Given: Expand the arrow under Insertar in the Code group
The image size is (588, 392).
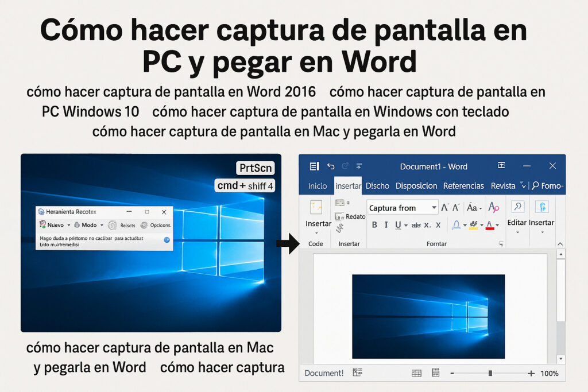Looking at the screenshot, I should [x=316, y=233].
